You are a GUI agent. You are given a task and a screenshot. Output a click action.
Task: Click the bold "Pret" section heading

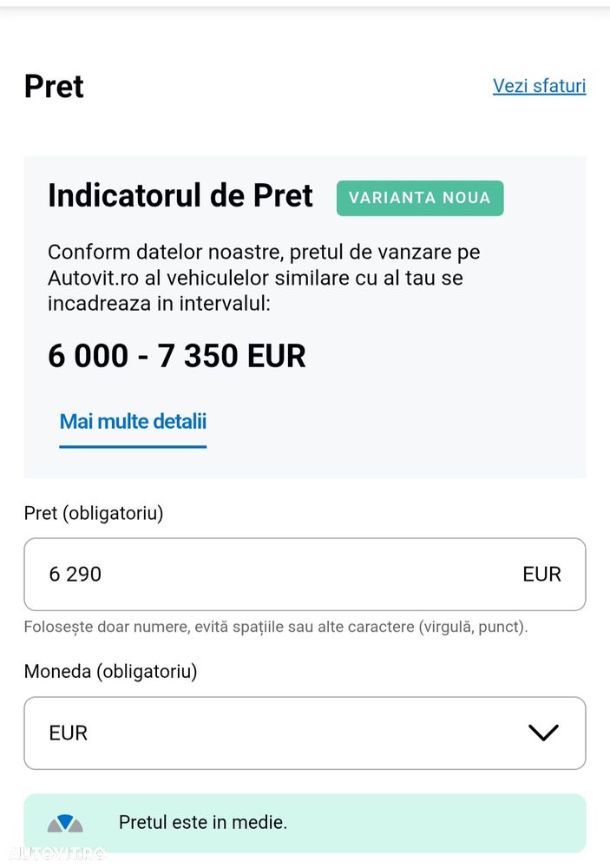tap(54, 87)
